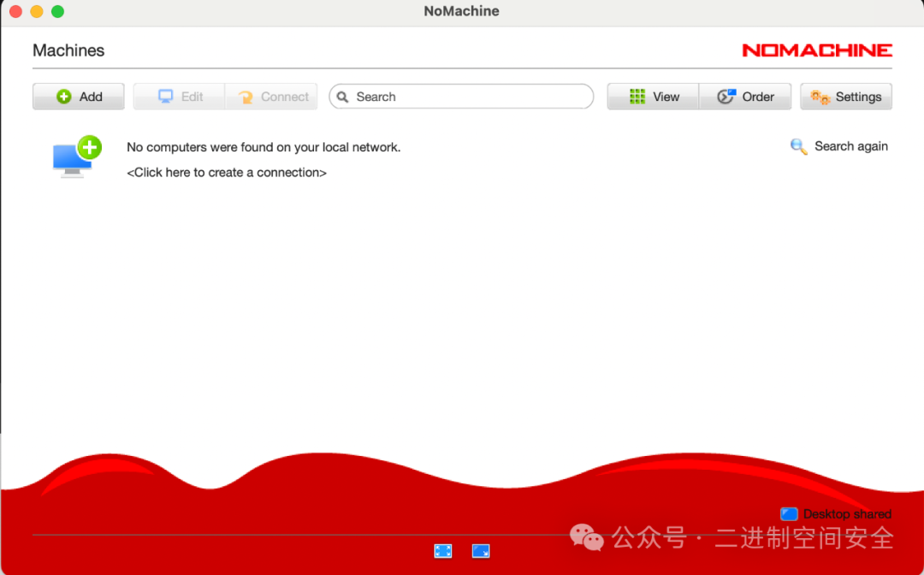Click the 'Desktop shared' status label
The width and height of the screenshot is (924, 575).
pos(847,514)
